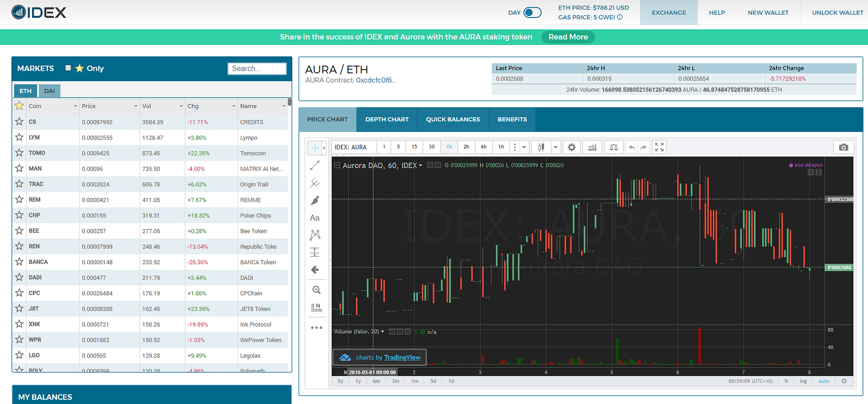Open AURA contract address link
The height and width of the screenshot is (404, 868).
pyautogui.click(x=376, y=80)
